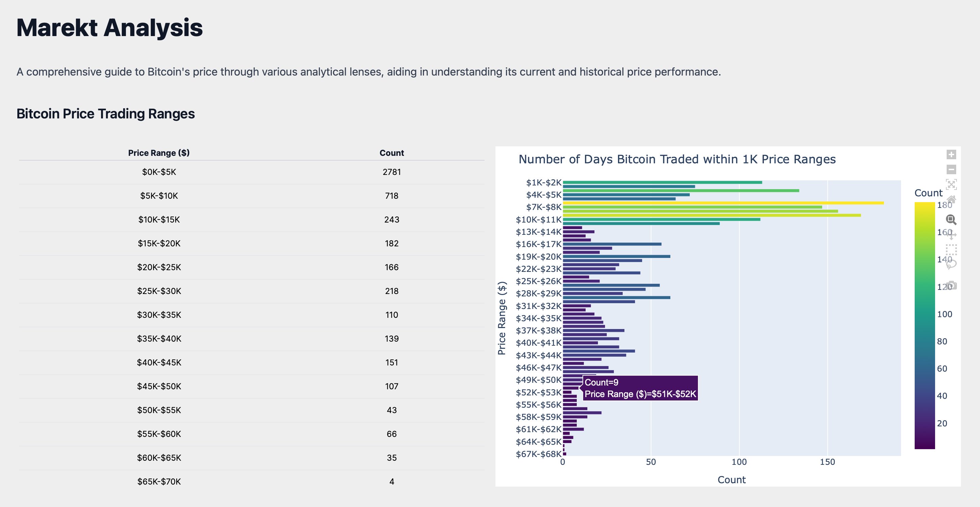The width and height of the screenshot is (980, 507).
Task: Click the Count column header
Action: [x=391, y=152]
